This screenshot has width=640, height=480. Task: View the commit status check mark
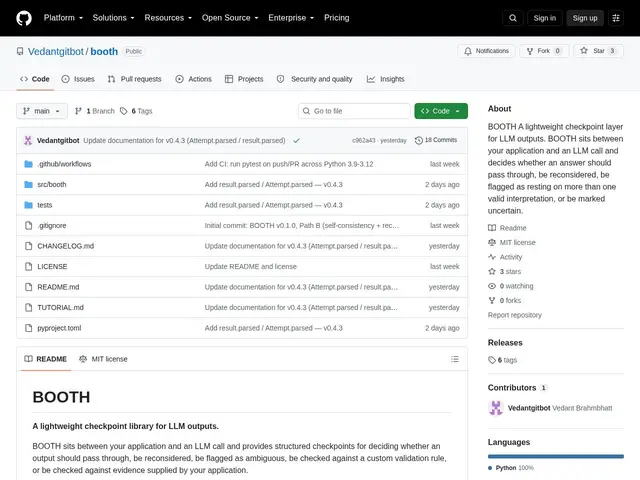(296, 140)
